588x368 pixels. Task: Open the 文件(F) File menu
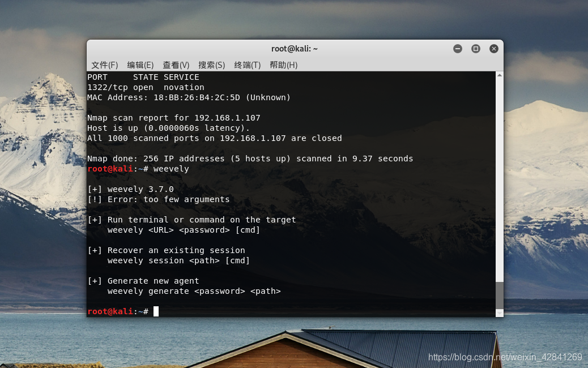point(105,65)
